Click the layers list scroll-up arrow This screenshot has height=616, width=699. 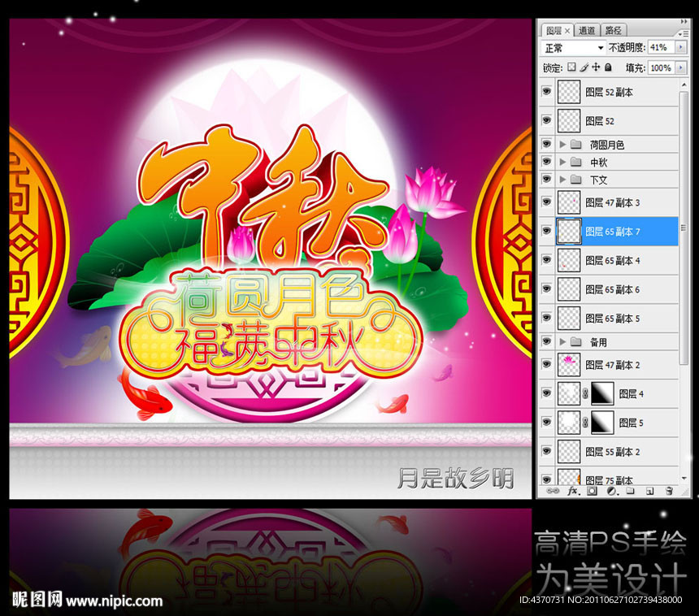(684, 85)
